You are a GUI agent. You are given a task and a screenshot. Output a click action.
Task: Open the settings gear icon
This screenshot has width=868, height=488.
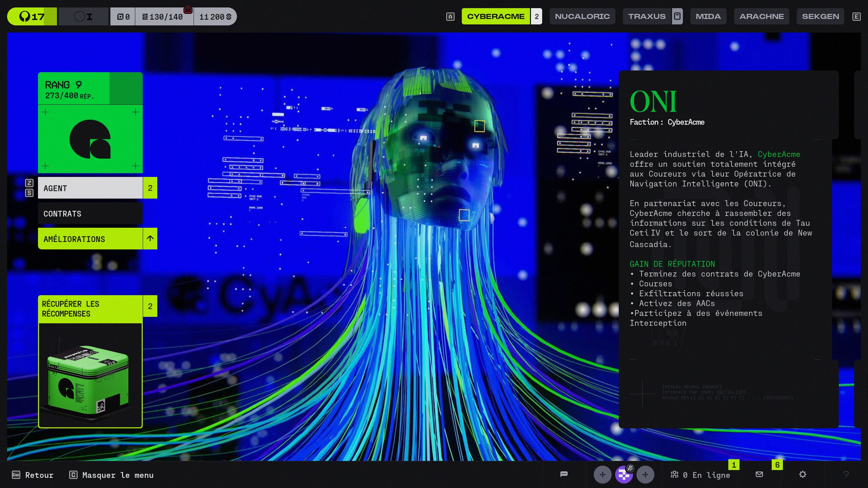click(803, 474)
